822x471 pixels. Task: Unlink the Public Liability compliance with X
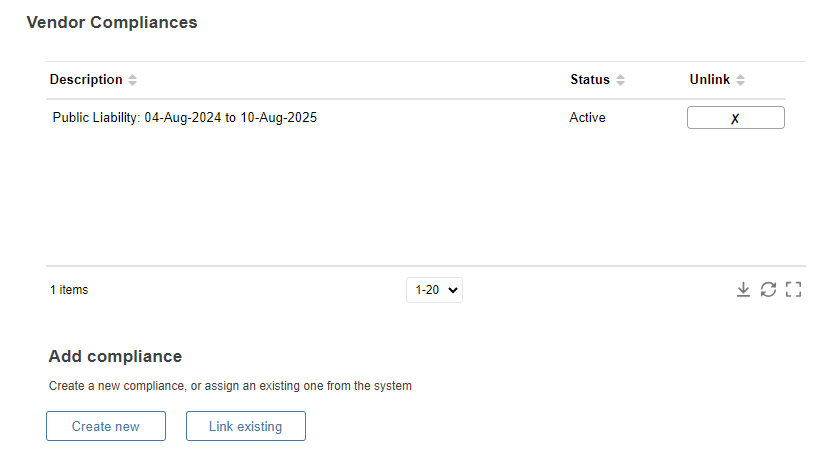tap(736, 117)
